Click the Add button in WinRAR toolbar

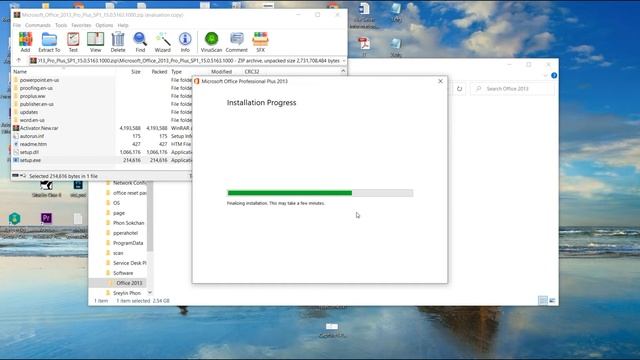[25, 42]
